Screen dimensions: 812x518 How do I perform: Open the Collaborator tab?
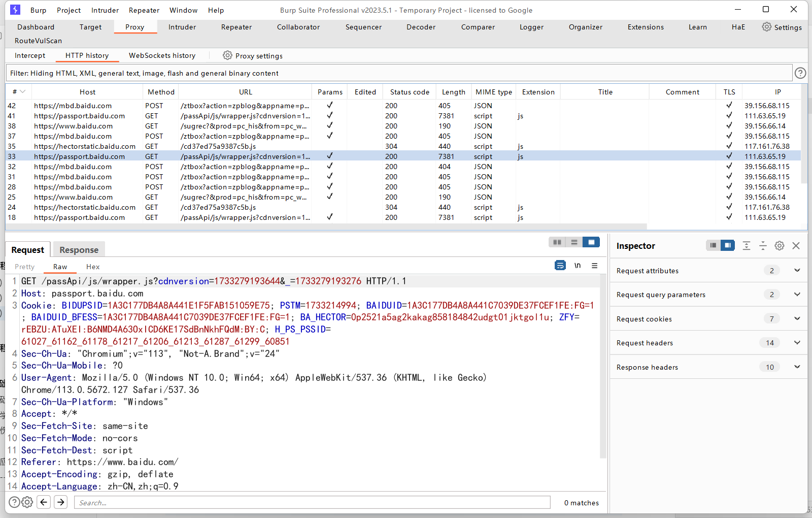coord(298,27)
